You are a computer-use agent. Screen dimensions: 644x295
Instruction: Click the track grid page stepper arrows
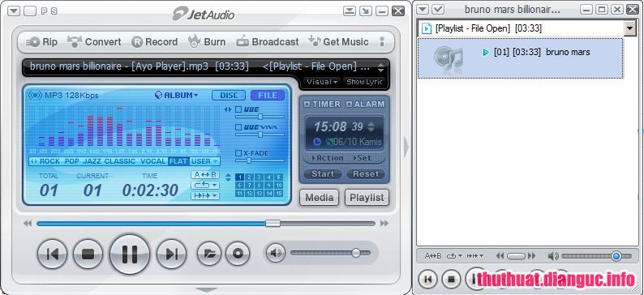(x=229, y=177)
